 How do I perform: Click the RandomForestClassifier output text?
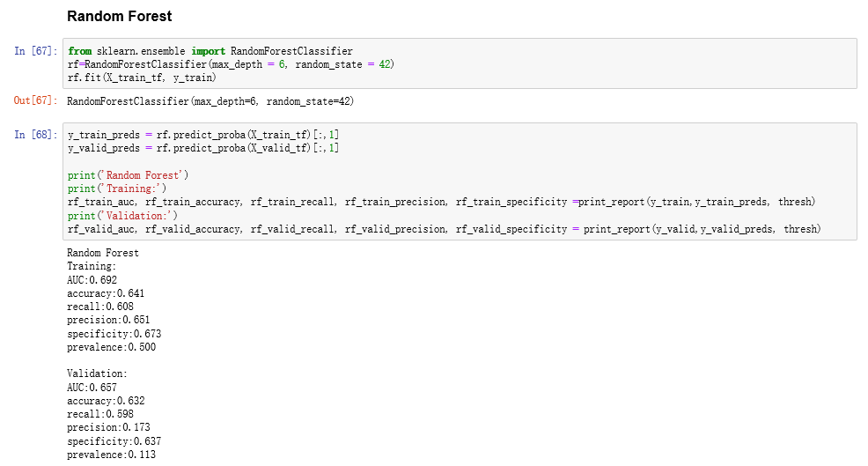tap(210, 101)
